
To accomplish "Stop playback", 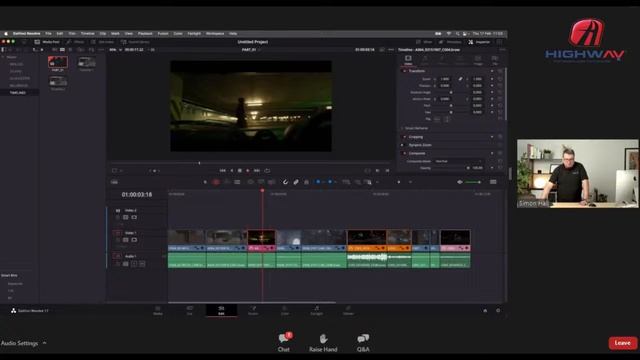I will [240, 171].
